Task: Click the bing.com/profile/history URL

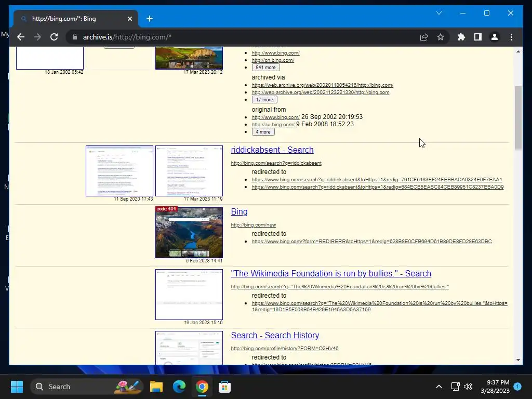Action: [285, 349]
